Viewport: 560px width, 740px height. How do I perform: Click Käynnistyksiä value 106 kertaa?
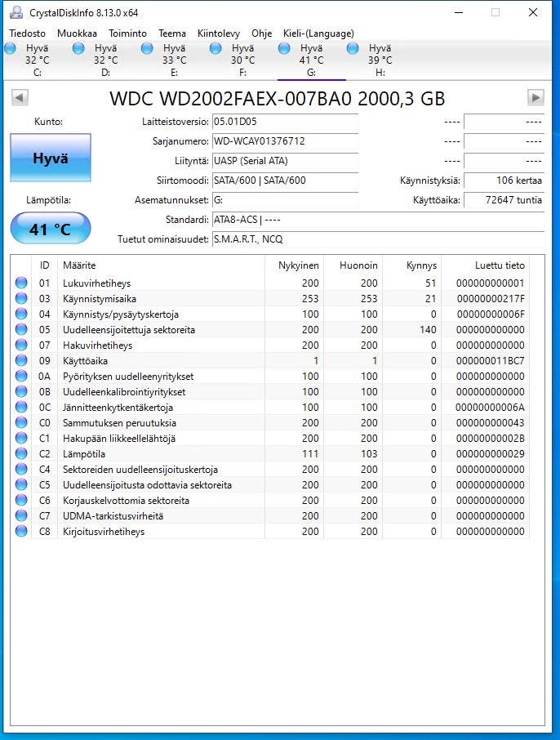coord(504,181)
